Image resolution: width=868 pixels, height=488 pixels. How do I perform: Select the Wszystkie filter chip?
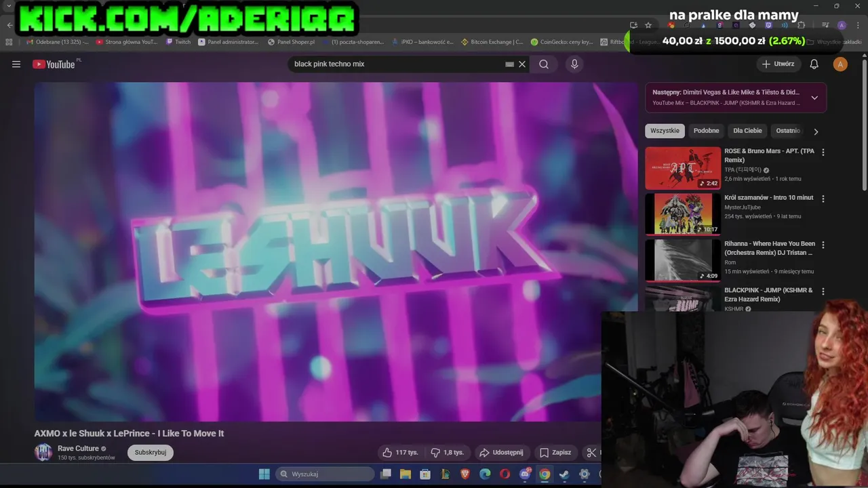665,131
